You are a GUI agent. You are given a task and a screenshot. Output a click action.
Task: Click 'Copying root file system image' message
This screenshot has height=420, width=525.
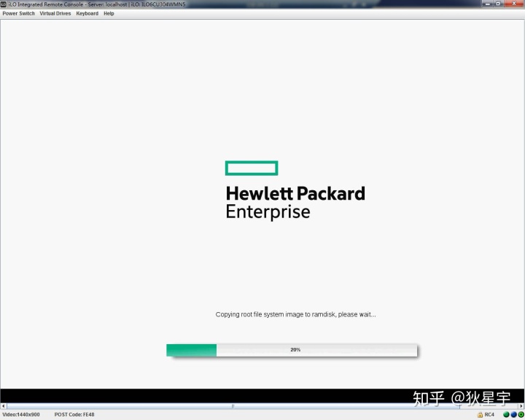click(x=295, y=314)
